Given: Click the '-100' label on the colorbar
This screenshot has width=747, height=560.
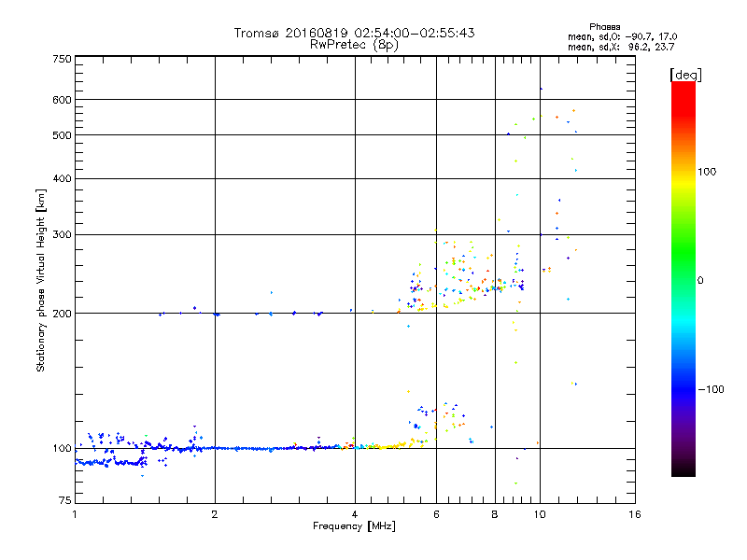Looking at the screenshot, I should coord(712,389).
